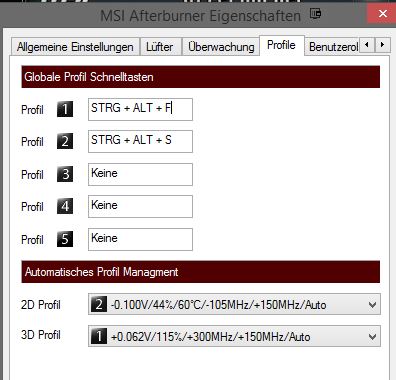Open the 2D Profil dropdown
The width and height of the screenshot is (396, 380).
[x=234, y=304]
